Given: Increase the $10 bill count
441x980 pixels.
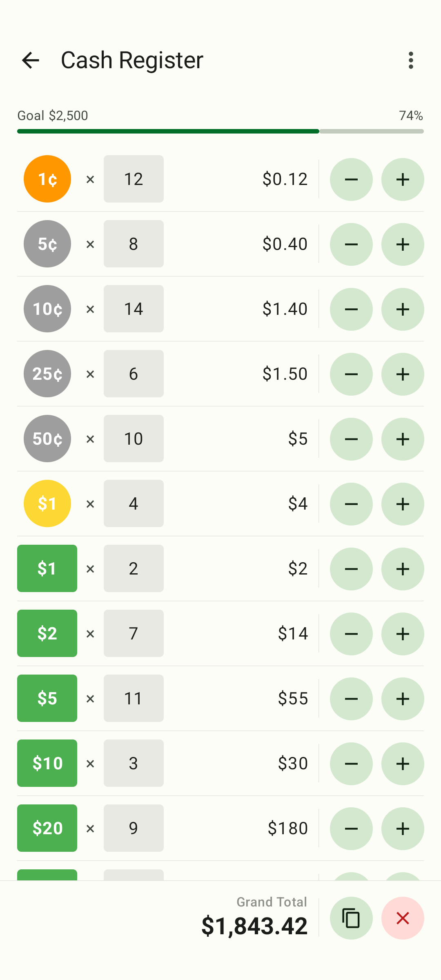Looking at the screenshot, I should (403, 764).
